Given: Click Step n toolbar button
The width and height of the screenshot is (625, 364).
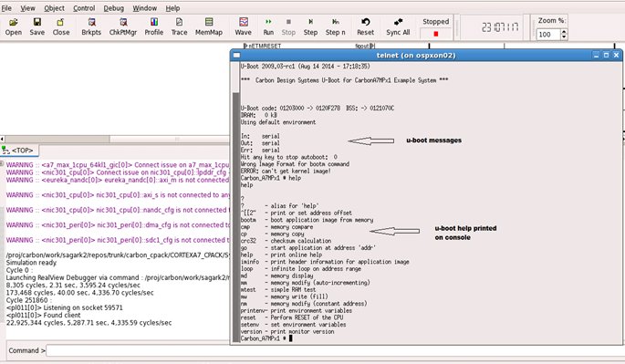Looking at the screenshot, I should pyautogui.click(x=336, y=27).
